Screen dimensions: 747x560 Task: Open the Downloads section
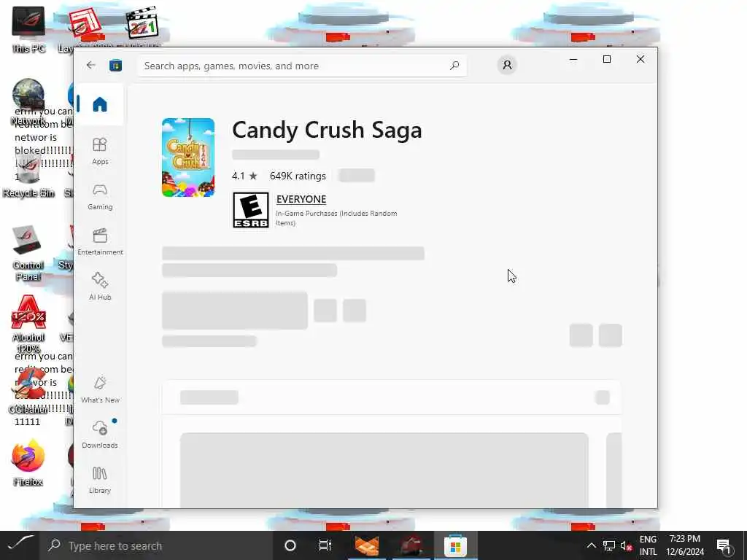pos(100,435)
